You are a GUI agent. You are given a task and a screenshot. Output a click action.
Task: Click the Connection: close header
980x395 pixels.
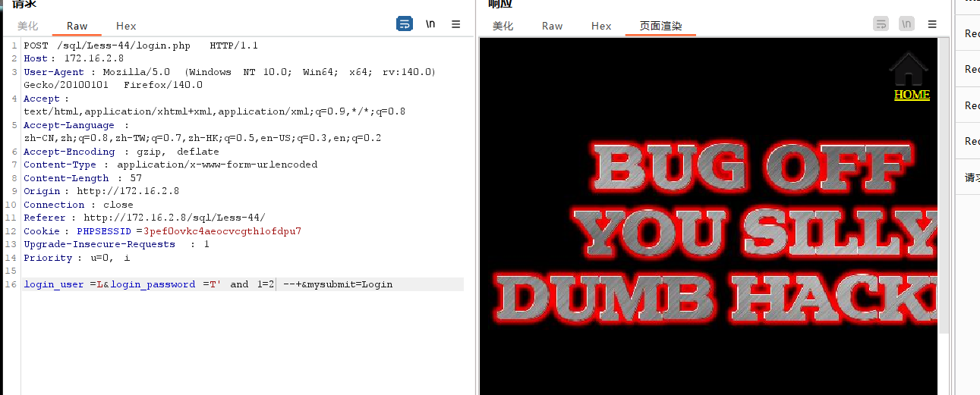coord(78,205)
